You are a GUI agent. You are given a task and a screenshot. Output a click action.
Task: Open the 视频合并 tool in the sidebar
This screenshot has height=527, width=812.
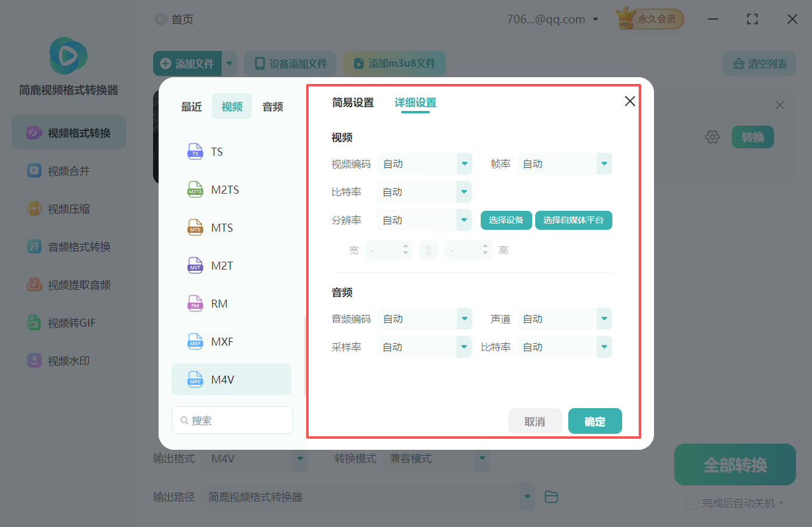pyautogui.click(x=68, y=170)
